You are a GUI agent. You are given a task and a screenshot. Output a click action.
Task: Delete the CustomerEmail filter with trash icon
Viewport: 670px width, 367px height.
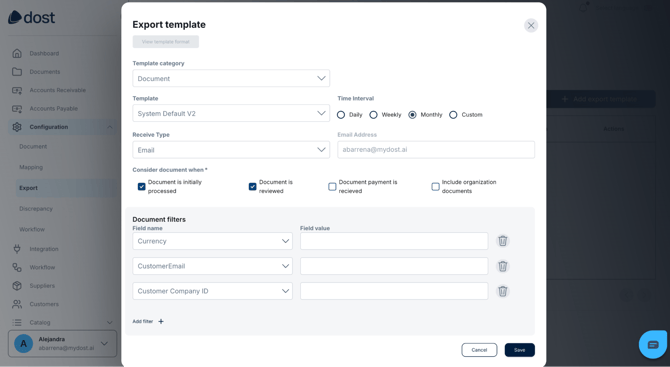[503, 266]
